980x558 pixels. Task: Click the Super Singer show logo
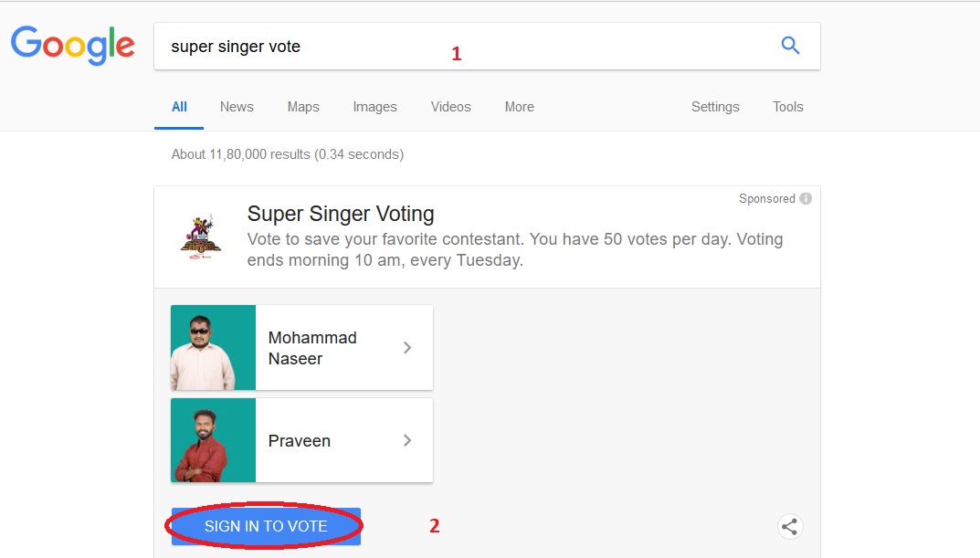201,237
